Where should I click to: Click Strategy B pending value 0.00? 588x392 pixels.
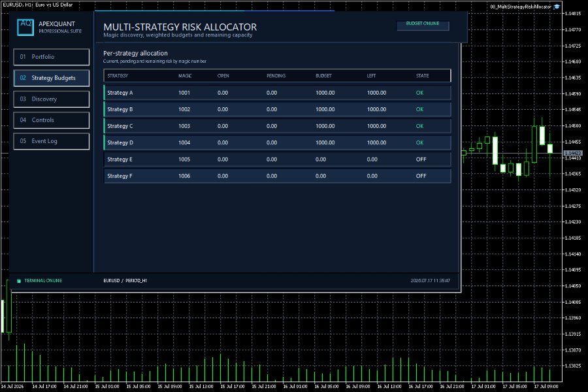pos(272,109)
